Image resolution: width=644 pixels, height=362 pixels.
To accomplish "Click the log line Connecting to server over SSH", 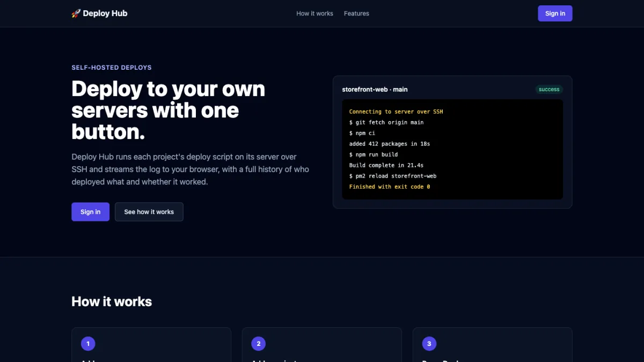I will point(396,112).
